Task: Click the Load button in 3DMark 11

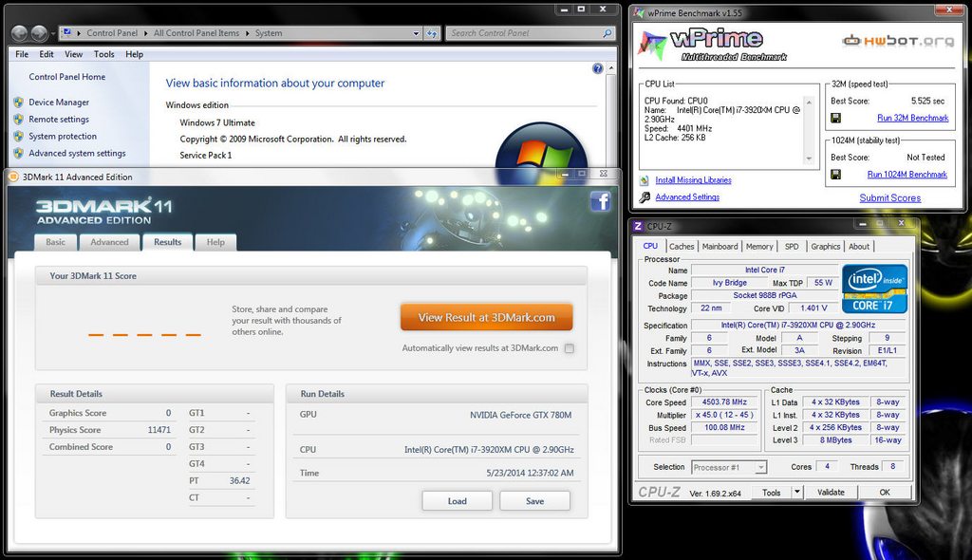Action: 458,501
